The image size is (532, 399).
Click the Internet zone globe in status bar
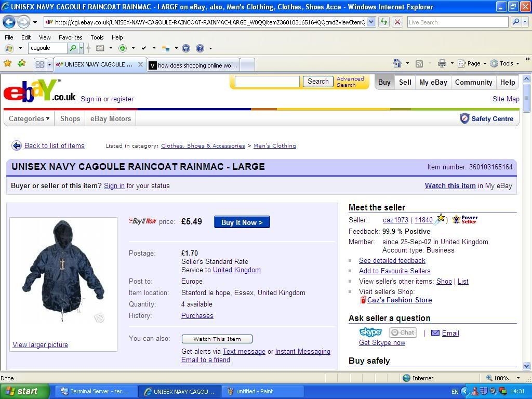[406, 378]
